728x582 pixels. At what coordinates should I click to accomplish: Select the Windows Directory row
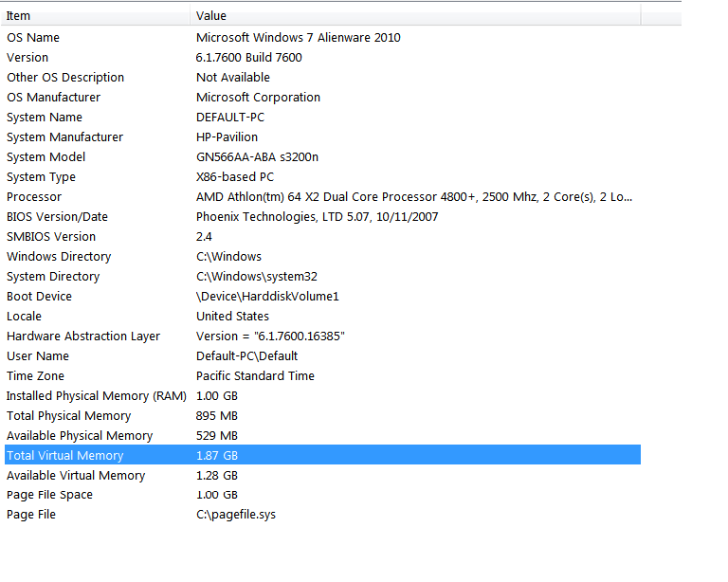click(x=59, y=257)
